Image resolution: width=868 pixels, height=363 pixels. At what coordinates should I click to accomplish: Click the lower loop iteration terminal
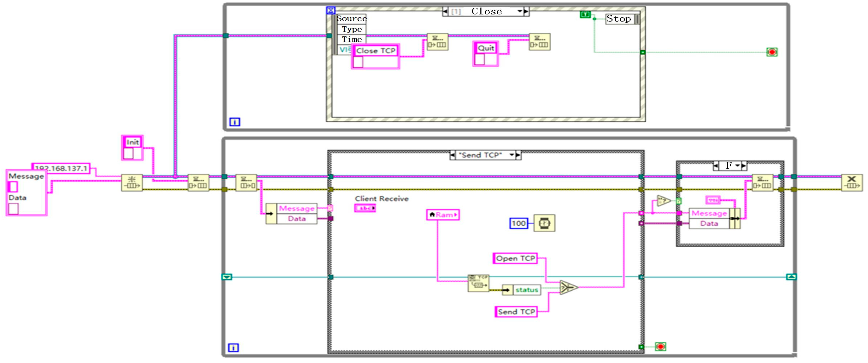click(x=233, y=348)
